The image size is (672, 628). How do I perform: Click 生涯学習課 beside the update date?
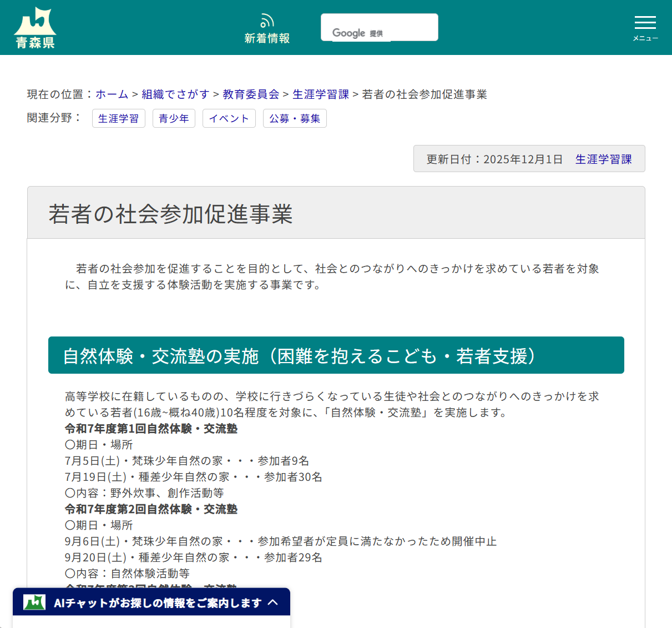pos(603,159)
